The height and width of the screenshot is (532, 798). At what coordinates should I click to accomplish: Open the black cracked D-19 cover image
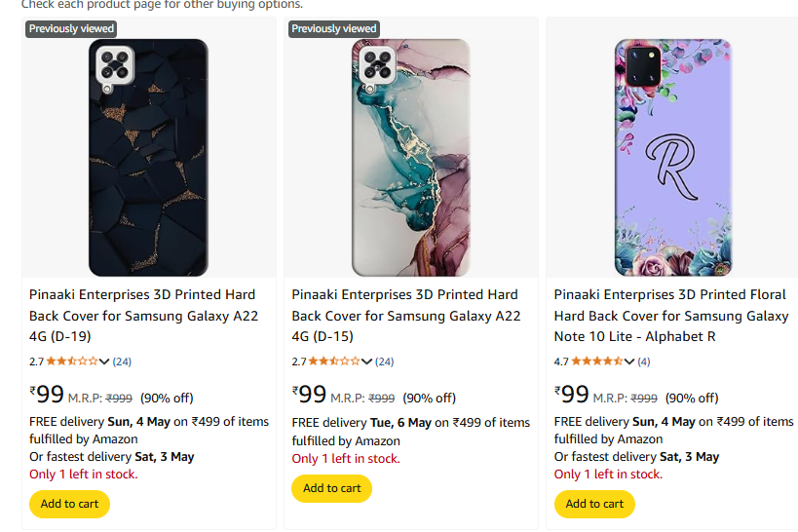pyautogui.click(x=148, y=157)
